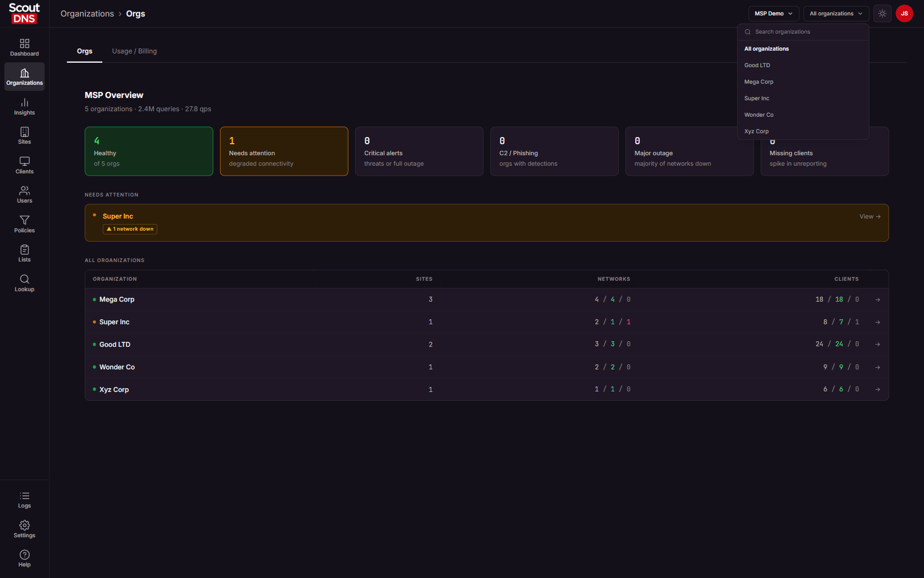Open the Users sidebar item
The width and height of the screenshot is (924, 578).
24,195
